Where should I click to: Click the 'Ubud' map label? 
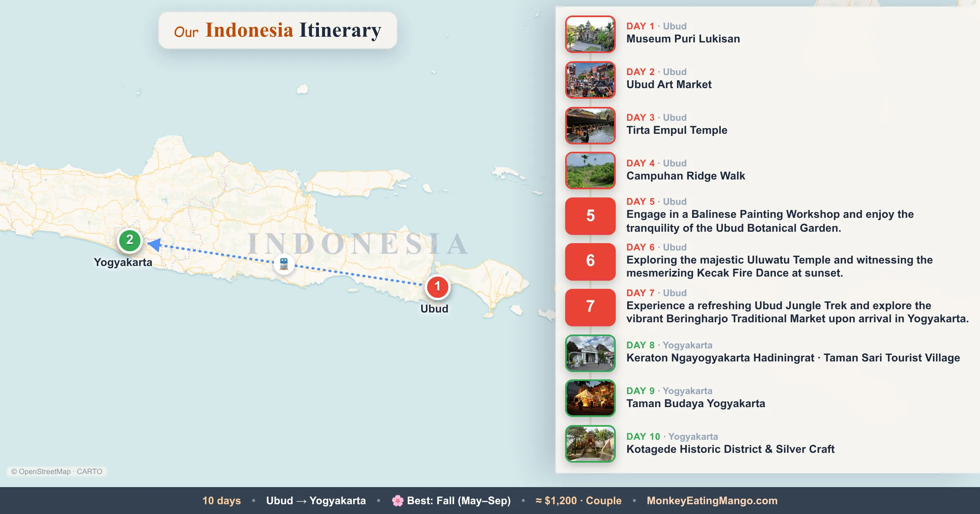point(434,309)
